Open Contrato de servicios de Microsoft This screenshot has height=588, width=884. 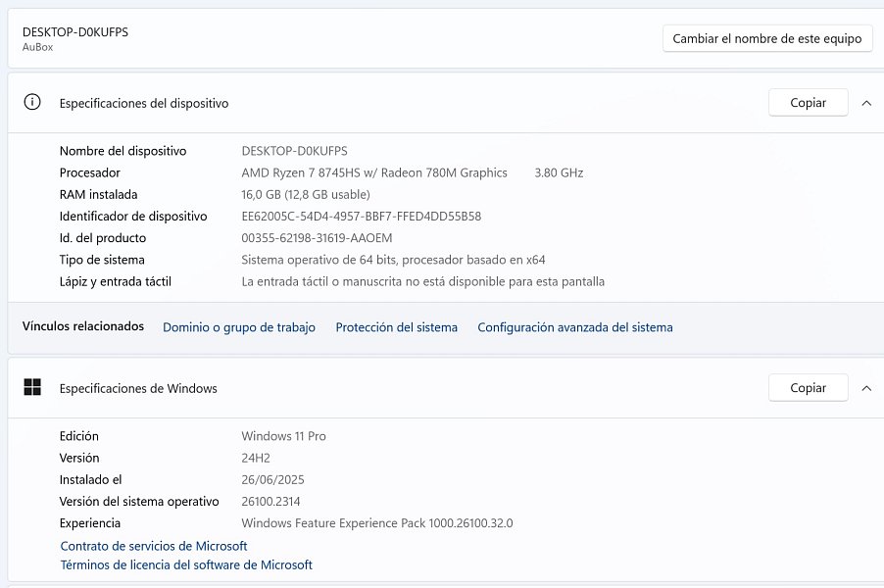coord(154,546)
